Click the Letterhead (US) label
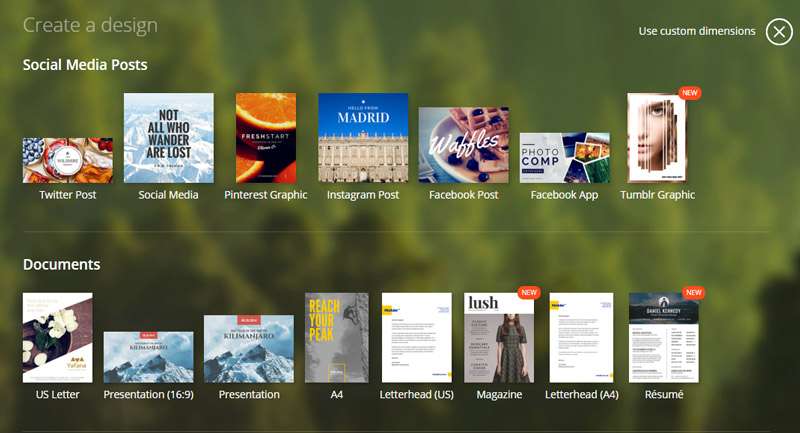Screen dimensions: 800x433 (417, 395)
